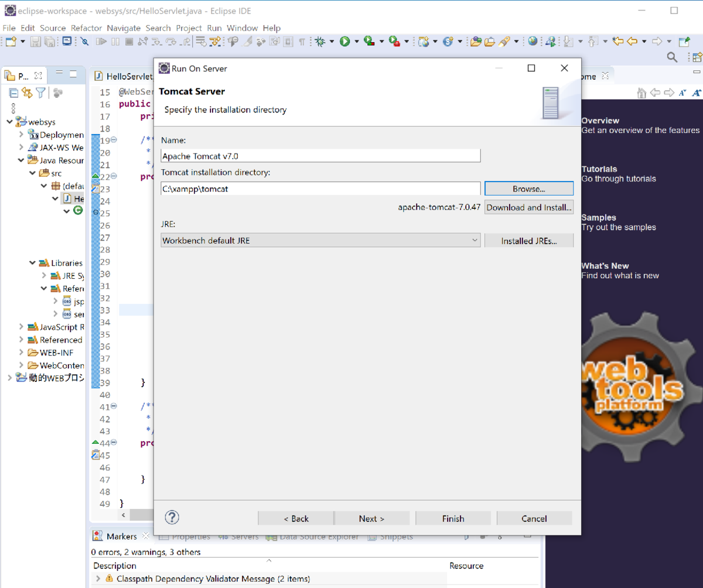Click the Back button in dialog
This screenshot has height=588, width=703.
(x=296, y=518)
